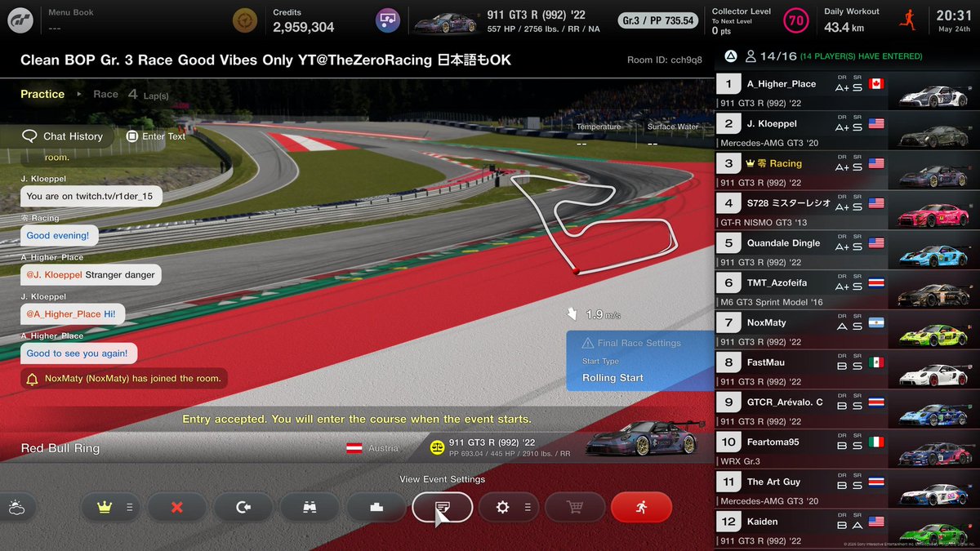Click 'Rolling Start' start type value
Image resolution: width=980 pixels, height=551 pixels.
pyautogui.click(x=612, y=378)
